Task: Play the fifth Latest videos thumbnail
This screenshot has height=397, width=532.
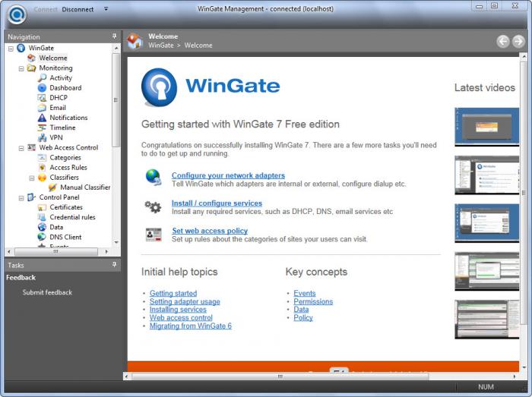Action: click(x=487, y=320)
